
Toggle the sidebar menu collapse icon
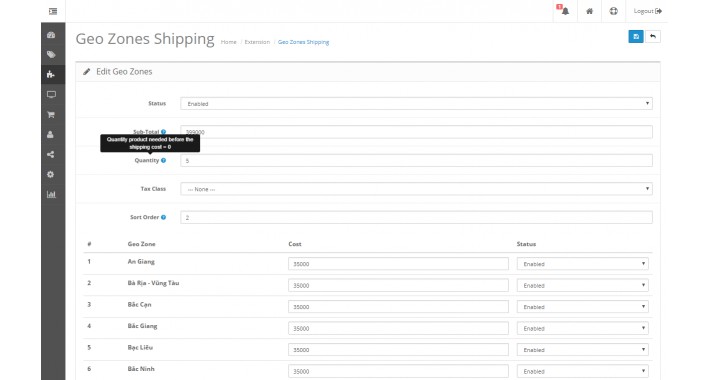53,11
